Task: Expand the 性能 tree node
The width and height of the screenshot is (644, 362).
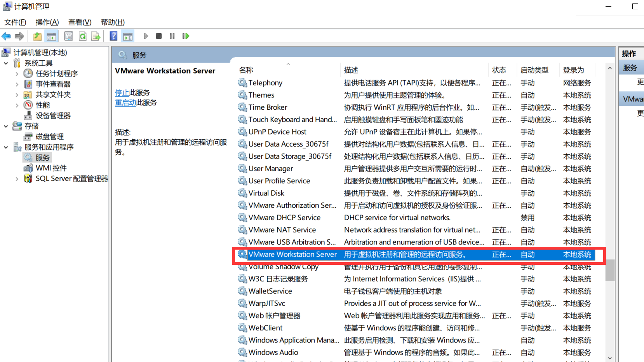Action: [x=17, y=105]
